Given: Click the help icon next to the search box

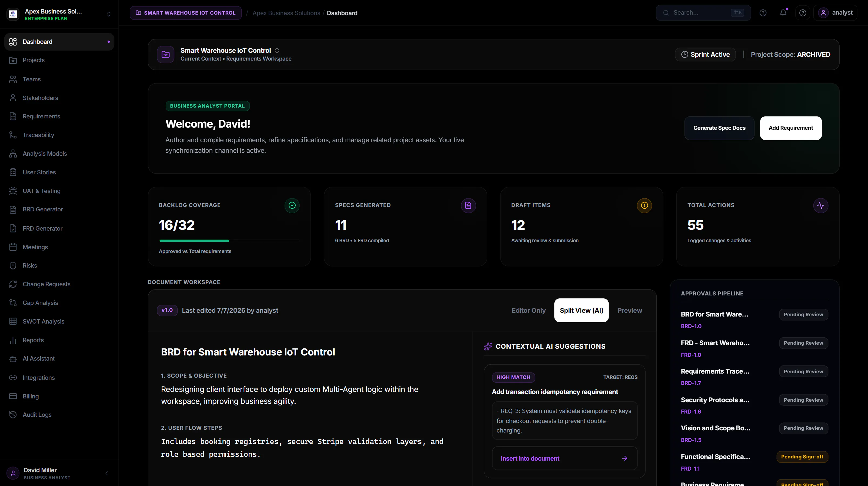Looking at the screenshot, I should point(763,13).
